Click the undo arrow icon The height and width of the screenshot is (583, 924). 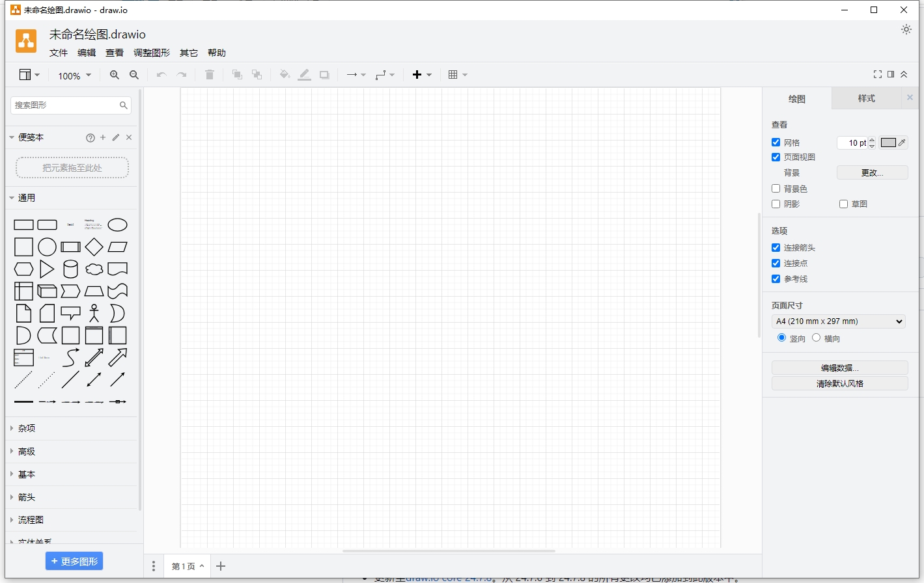pos(161,75)
